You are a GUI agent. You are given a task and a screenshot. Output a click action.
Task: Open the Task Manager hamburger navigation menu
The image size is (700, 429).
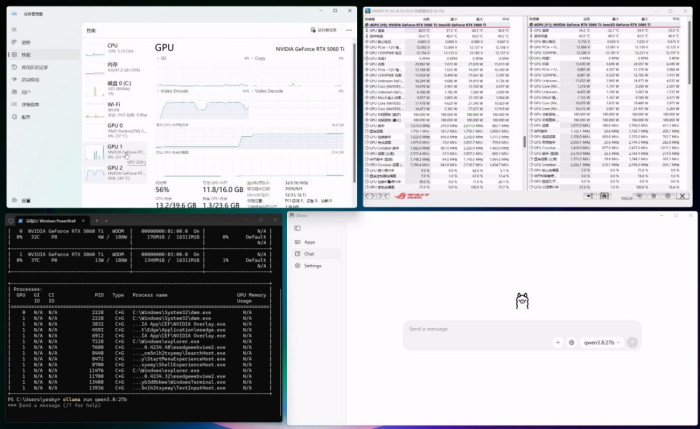tap(14, 29)
